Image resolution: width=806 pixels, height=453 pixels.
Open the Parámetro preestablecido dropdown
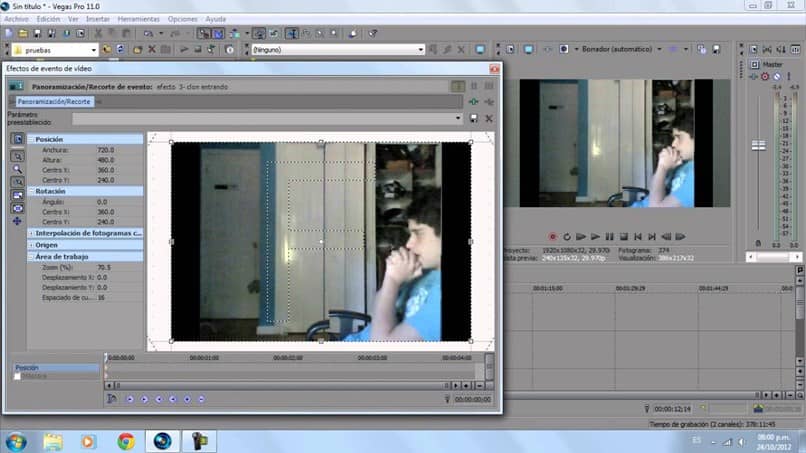click(x=457, y=118)
